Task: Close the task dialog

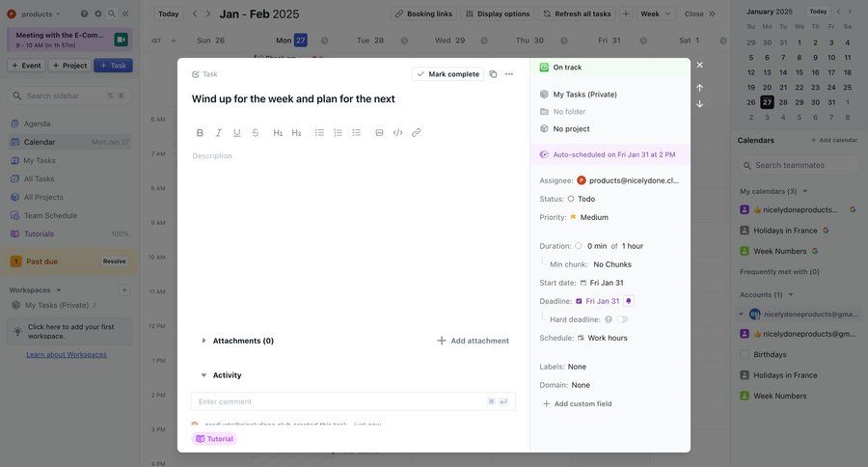Action: click(x=700, y=65)
